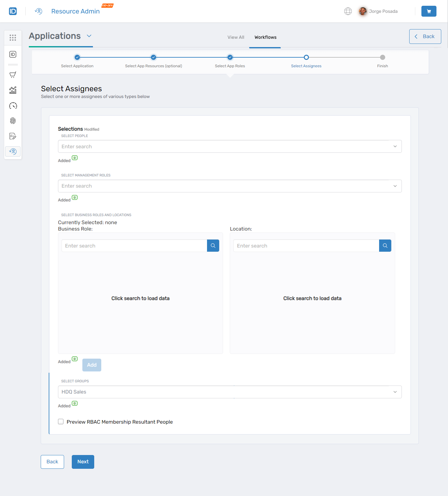This screenshot has width=448, height=496.
Task: Select the Workflows person icon in sidebar
Action: click(x=13, y=151)
